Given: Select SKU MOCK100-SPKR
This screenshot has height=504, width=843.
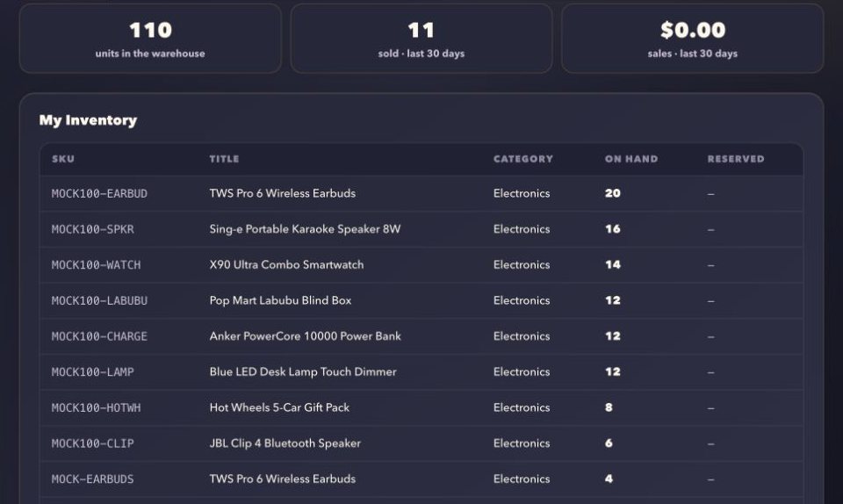Looking at the screenshot, I should point(92,229).
